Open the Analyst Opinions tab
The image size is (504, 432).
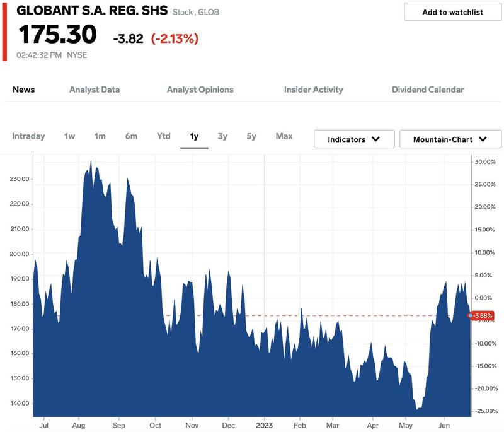pos(200,90)
